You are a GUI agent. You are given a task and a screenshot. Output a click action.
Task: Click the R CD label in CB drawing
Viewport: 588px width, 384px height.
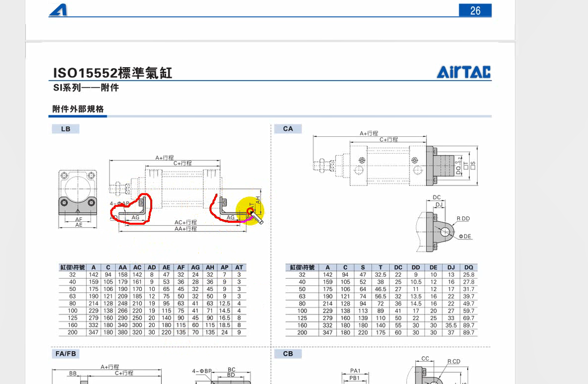pyautogui.click(x=454, y=362)
